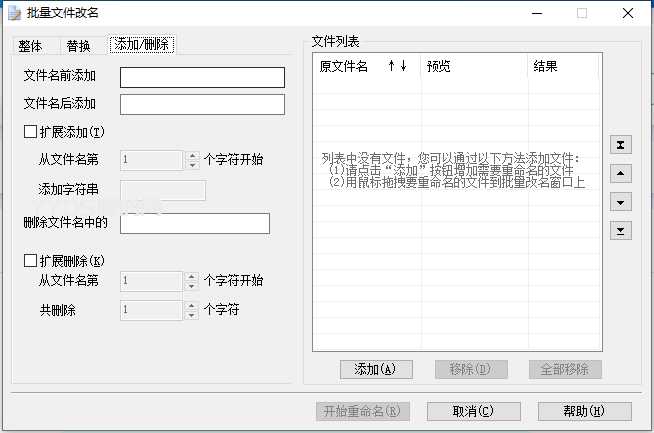The height and width of the screenshot is (433, 654).
Task: Switch to the 整体 tab
Action: coord(30,45)
